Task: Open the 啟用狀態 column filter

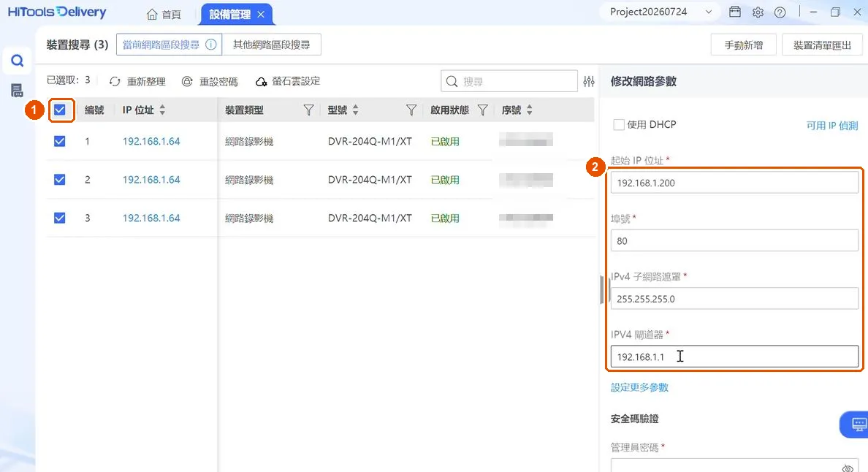Action: [x=483, y=110]
